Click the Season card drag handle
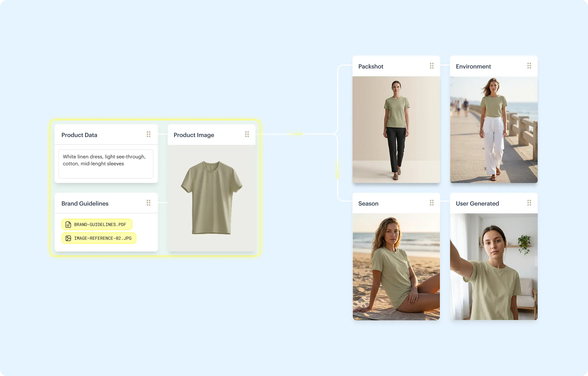 [431, 203]
